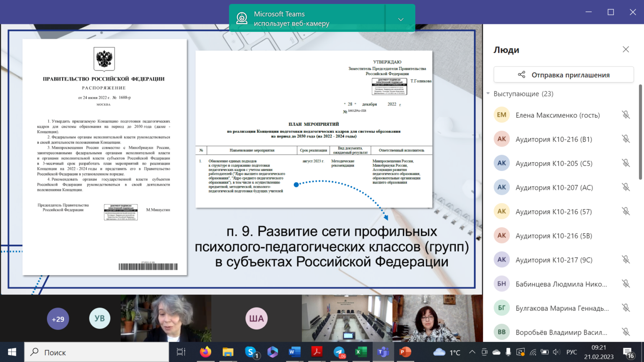The width and height of the screenshot is (644, 362).
Task: Open Adobe Acrobat from the taskbar
Action: point(317,352)
